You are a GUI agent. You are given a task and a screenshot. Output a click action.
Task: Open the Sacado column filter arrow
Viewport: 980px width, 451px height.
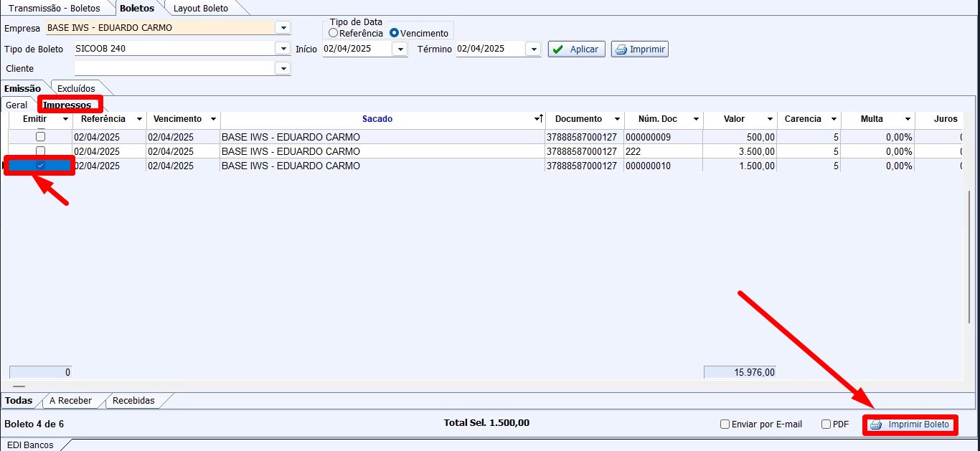coord(538,119)
